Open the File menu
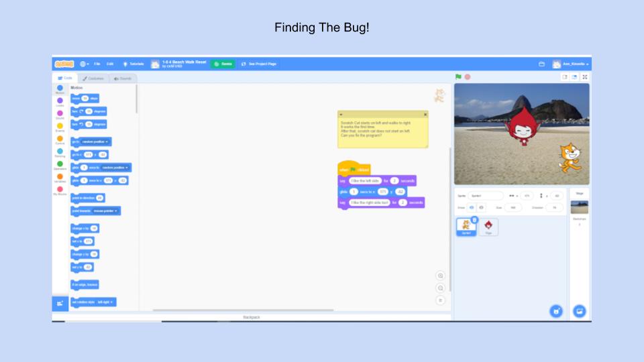This screenshot has height=362, width=644. (97, 64)
